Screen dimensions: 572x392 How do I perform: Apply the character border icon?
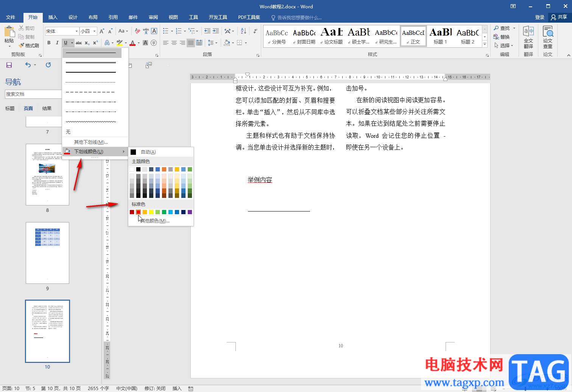(154, 31)
